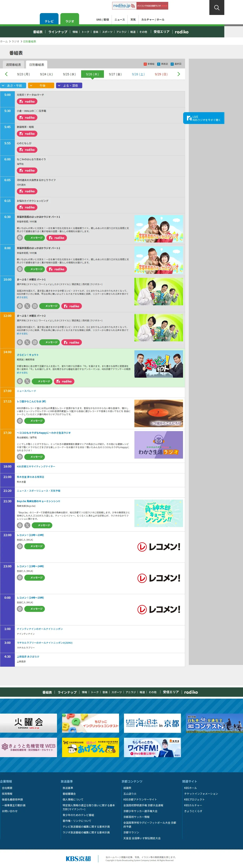Open website globe icon for Boys be 角紳太郎
This screenshot has width=243, height=868.
tap(20, 525)
